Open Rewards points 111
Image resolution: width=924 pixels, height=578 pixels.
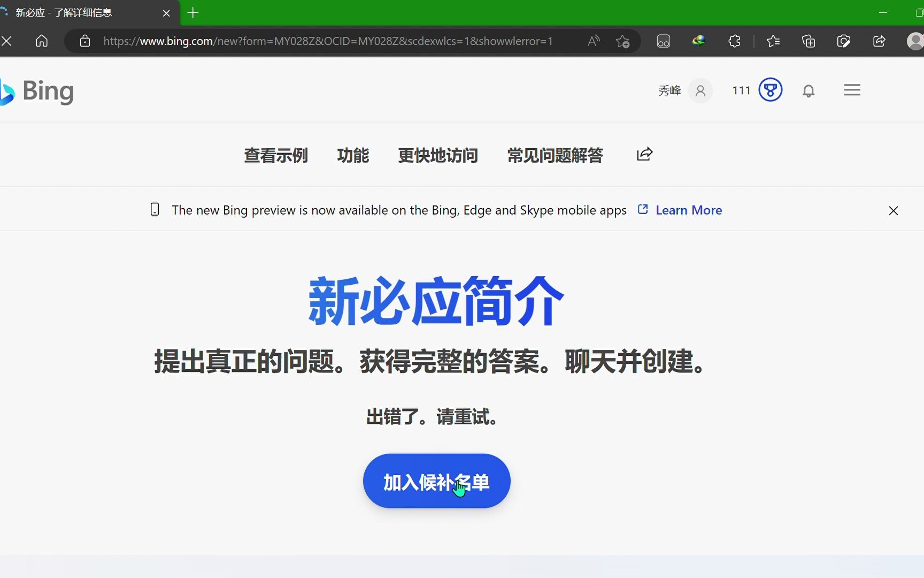(742, 90)
